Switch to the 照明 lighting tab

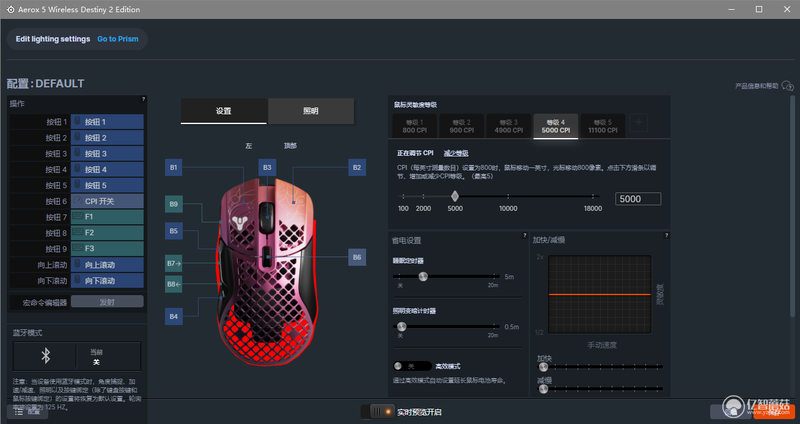(311, 111)
